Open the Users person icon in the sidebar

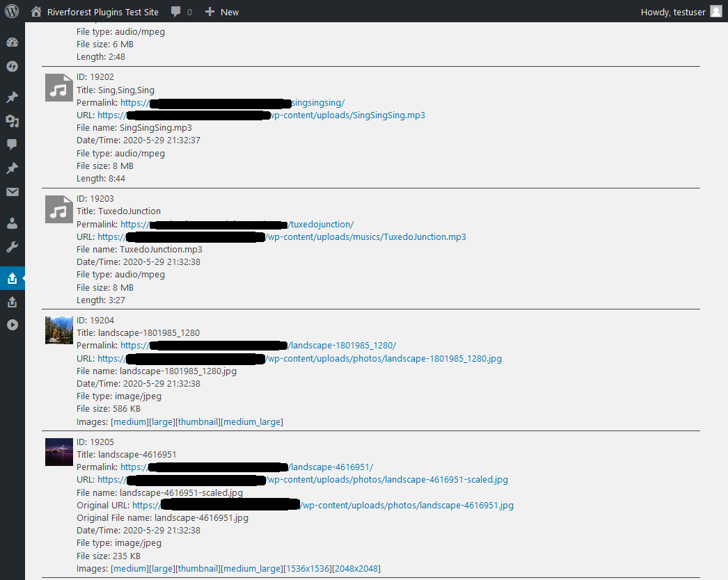pos(12,223)
